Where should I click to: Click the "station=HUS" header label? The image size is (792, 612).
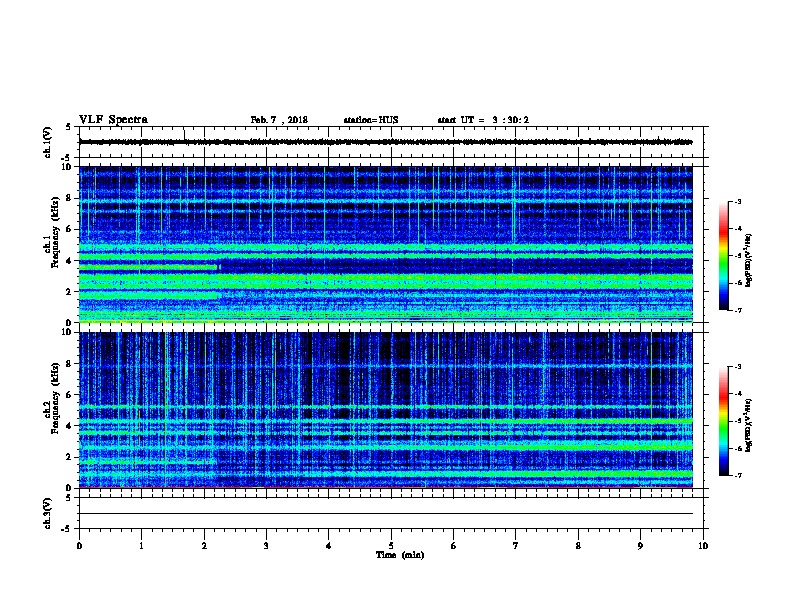pos(371,120)
